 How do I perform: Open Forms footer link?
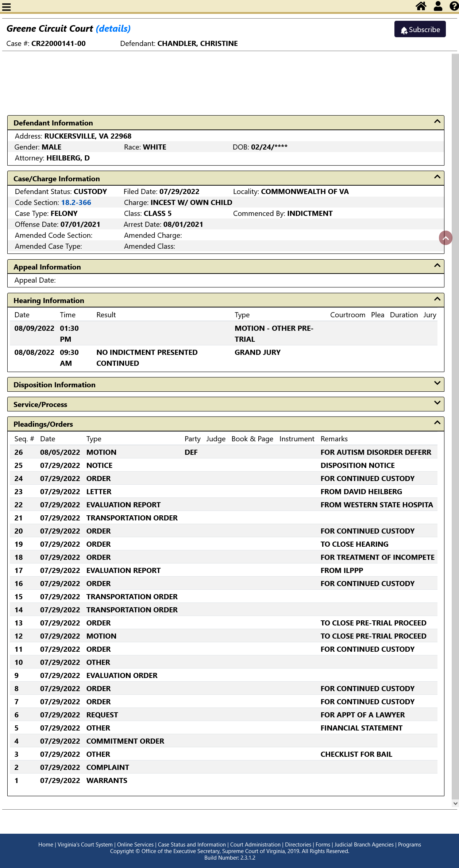coord(323,845)
